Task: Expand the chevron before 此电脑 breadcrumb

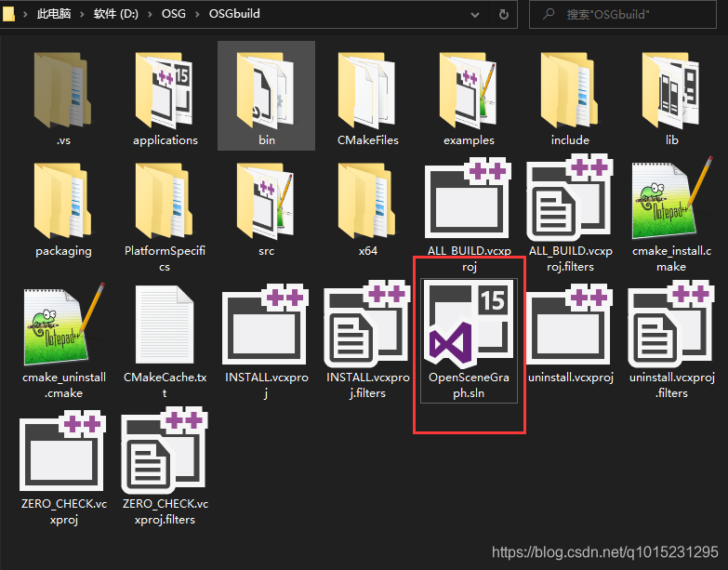Action: click(25, 14)
